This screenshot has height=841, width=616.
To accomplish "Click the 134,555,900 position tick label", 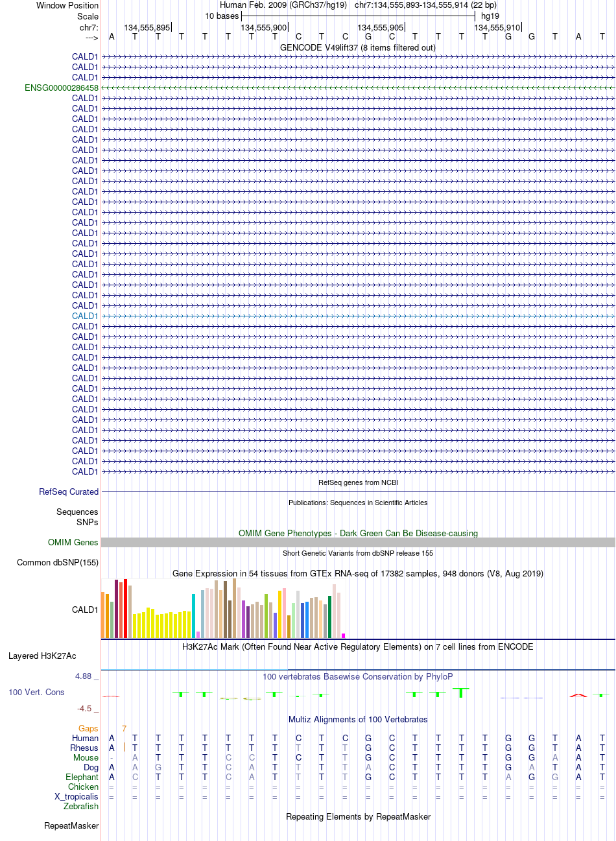I will point(264,27).
